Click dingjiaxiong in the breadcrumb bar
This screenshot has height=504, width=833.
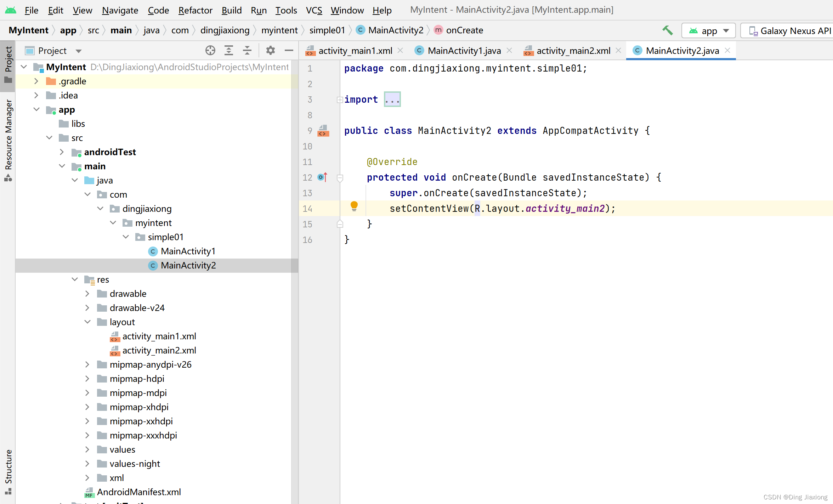click(x=225, y=30)
